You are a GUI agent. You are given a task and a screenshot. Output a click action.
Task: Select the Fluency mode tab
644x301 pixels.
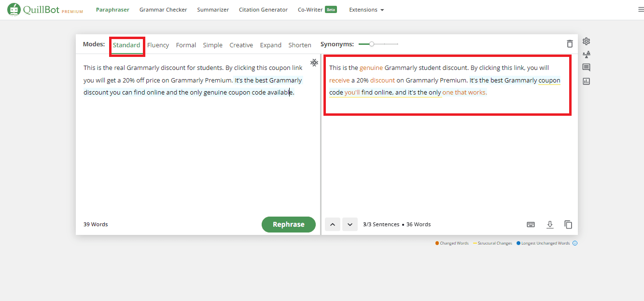pos(158,45)
